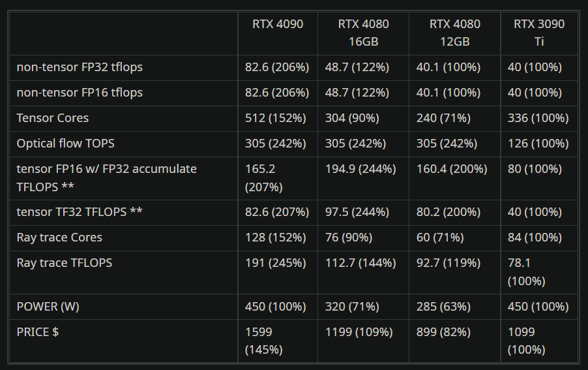Click the 126 (100%) optical flow cell
Viewport: 588px width, 370px height.
click(538, 144)
